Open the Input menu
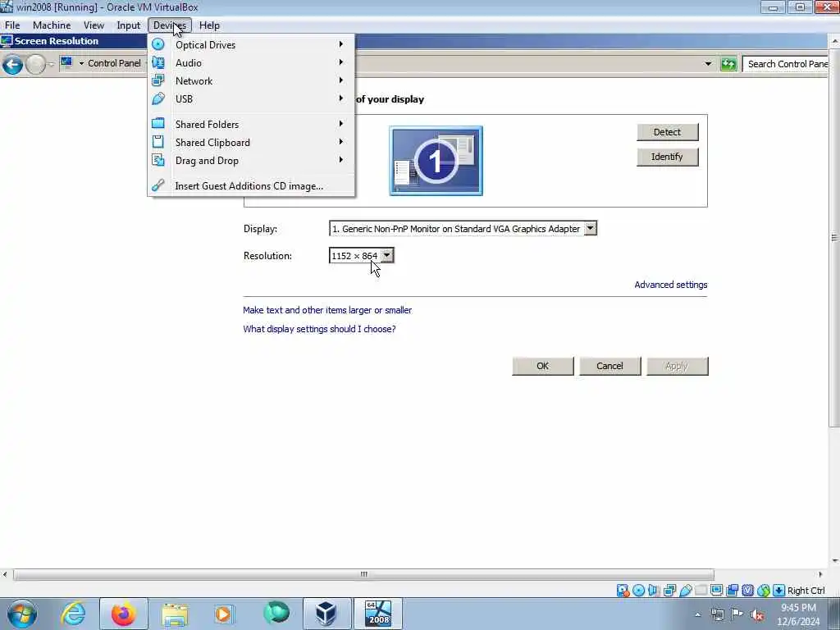 coord(129,25)
